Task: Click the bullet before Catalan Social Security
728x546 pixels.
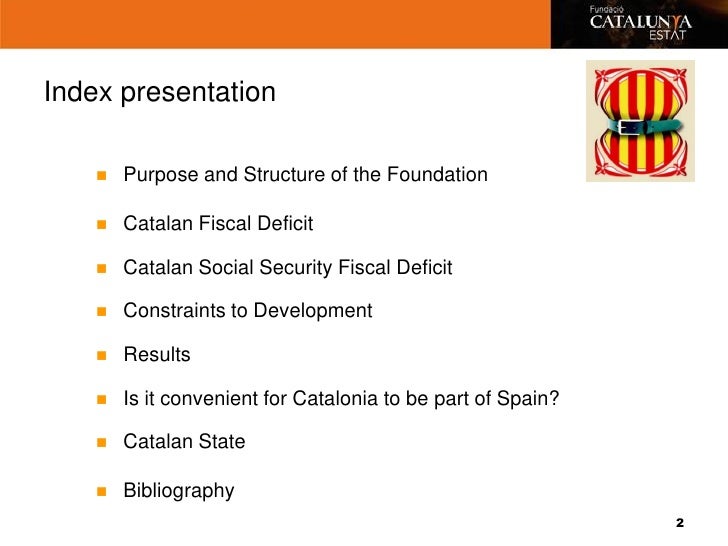Action: [x=102, y=268]
